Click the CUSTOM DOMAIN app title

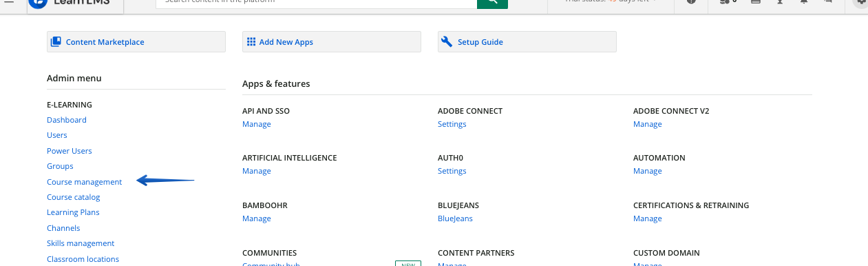point(666,253)
